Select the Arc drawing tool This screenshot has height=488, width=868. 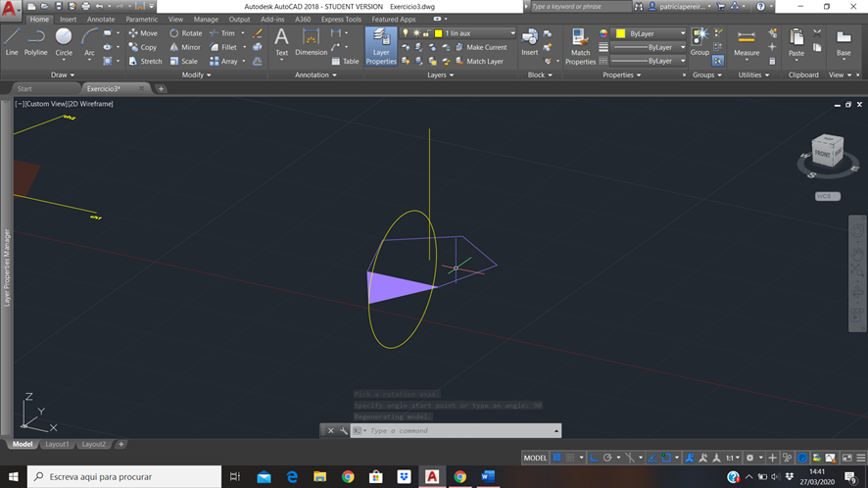[x=89, y=41]
